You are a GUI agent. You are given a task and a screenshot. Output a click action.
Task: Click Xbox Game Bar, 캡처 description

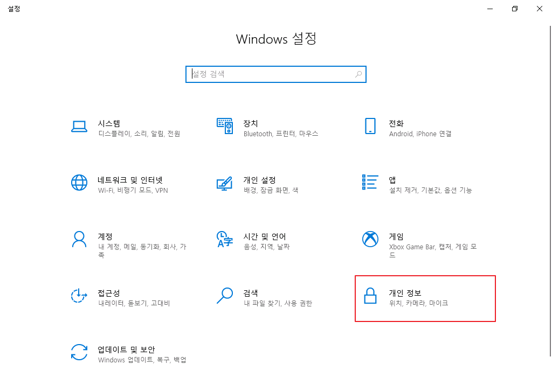point(433,251)
